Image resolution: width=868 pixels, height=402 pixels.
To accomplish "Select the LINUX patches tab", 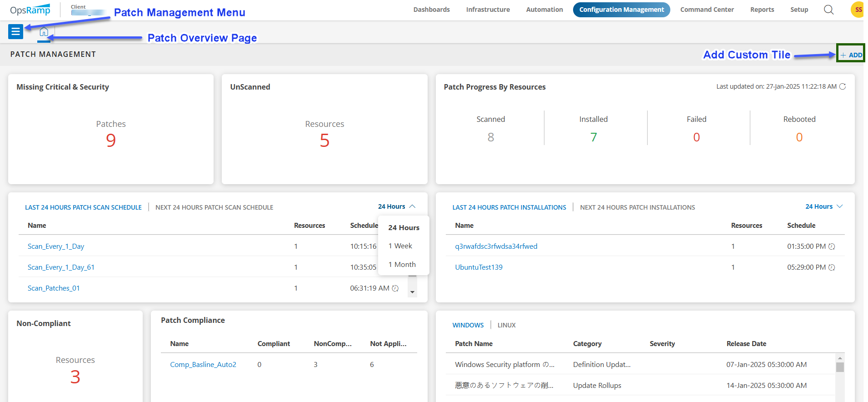I will pos(506,325).
